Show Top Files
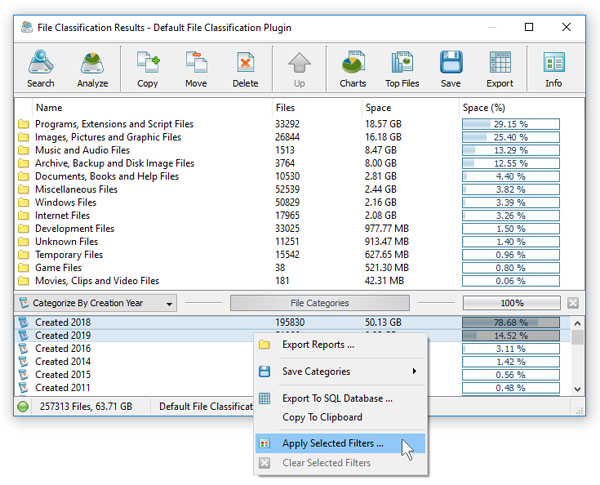This screenshot has width=600, height=485. point(402,69)
